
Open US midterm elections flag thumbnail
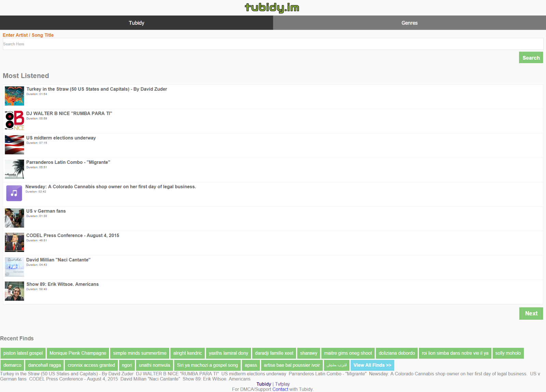pos(14,145)
